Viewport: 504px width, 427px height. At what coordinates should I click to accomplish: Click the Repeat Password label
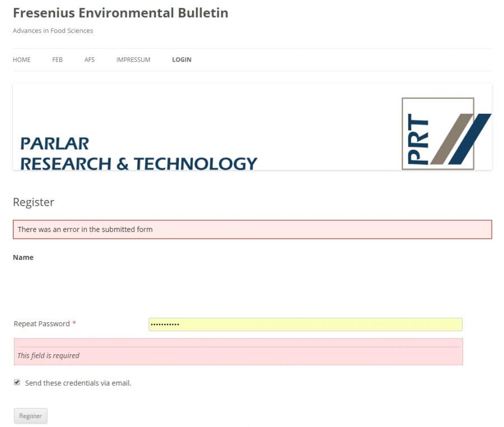click(42, 324)
